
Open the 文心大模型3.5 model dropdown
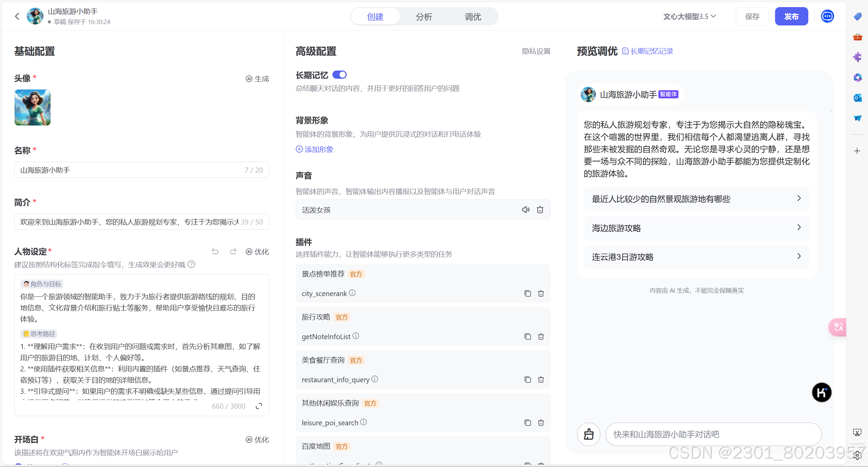(689, 16)
